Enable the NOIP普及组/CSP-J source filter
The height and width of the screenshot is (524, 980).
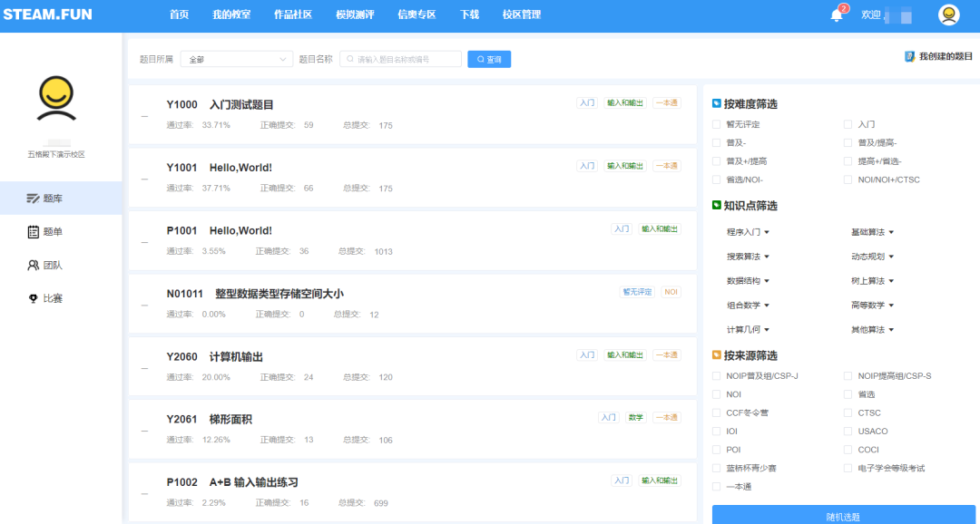click(717, 376)
